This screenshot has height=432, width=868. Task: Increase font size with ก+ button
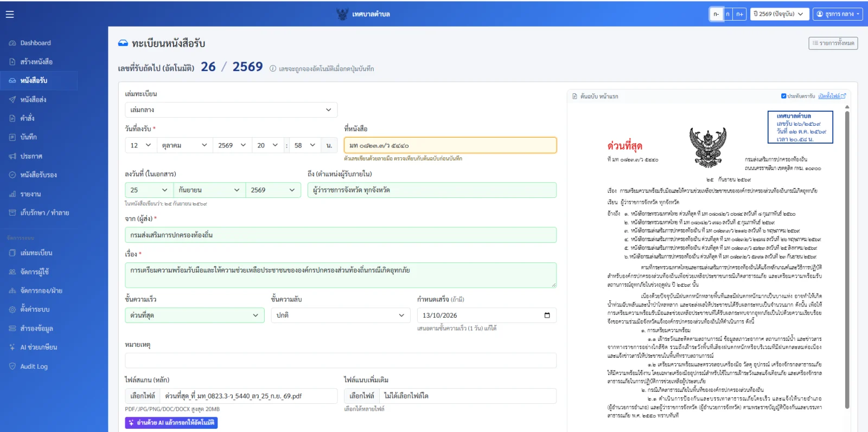(739, 14)
